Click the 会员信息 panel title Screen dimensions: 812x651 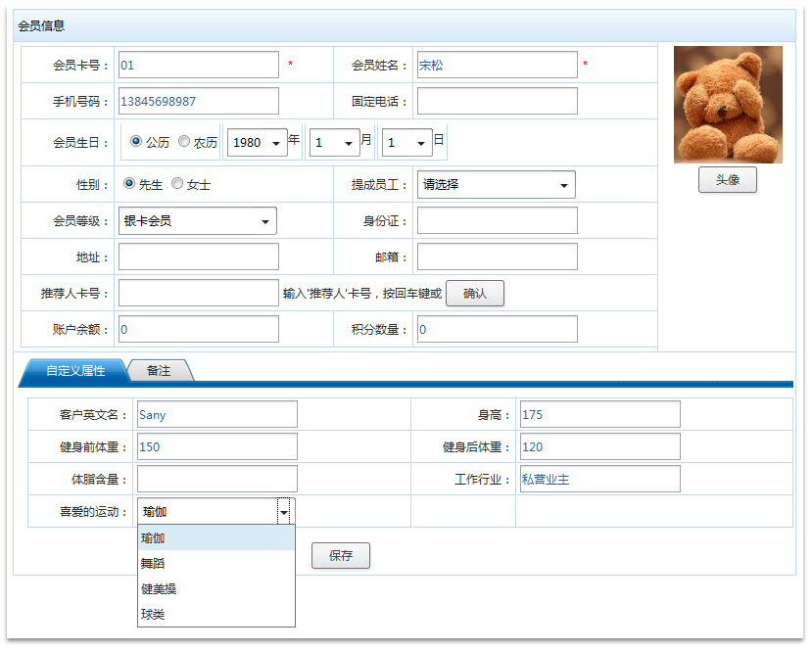(41, 25)
